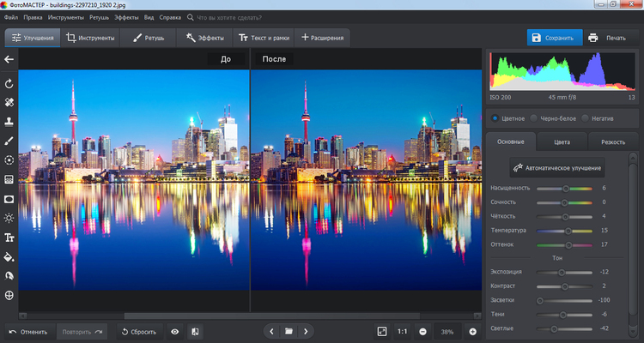The width and height of the screenshot is (644, 343).
Task: Click the open folder icon in bottom bar
Action: click(x=289, y=331)
